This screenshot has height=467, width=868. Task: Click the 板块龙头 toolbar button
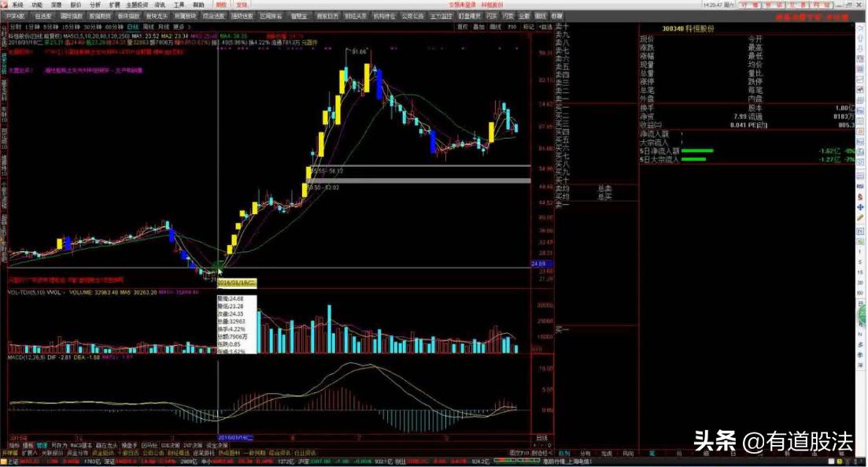157,16
